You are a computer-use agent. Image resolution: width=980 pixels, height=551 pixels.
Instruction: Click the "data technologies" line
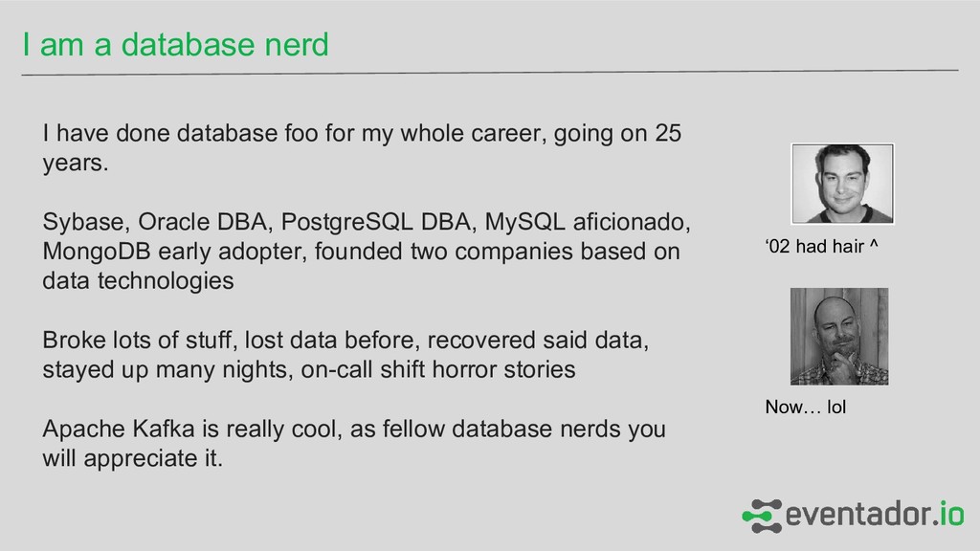point(138,282)
